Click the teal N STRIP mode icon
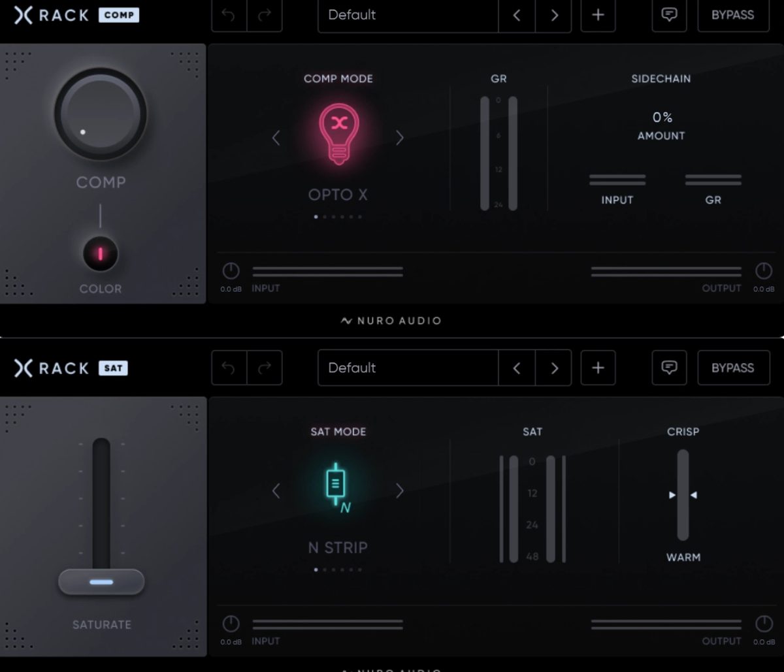 tap(337, 488)
